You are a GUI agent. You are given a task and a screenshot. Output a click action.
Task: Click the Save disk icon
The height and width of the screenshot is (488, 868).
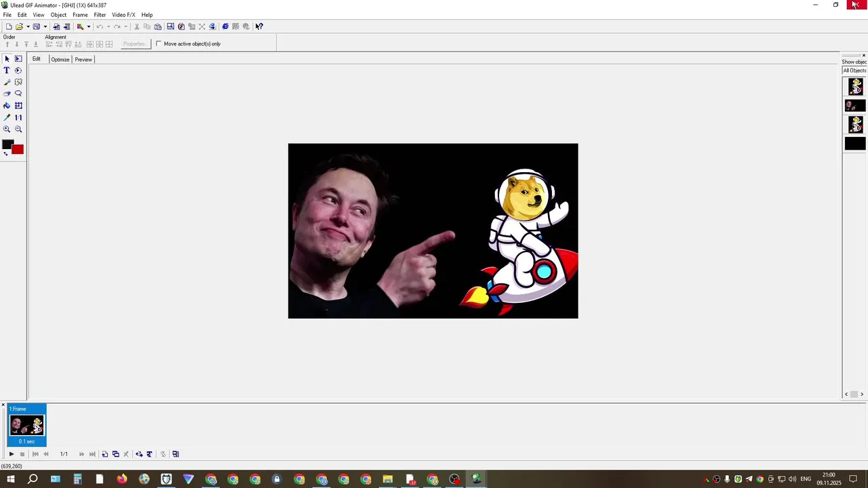coord(37,26)
